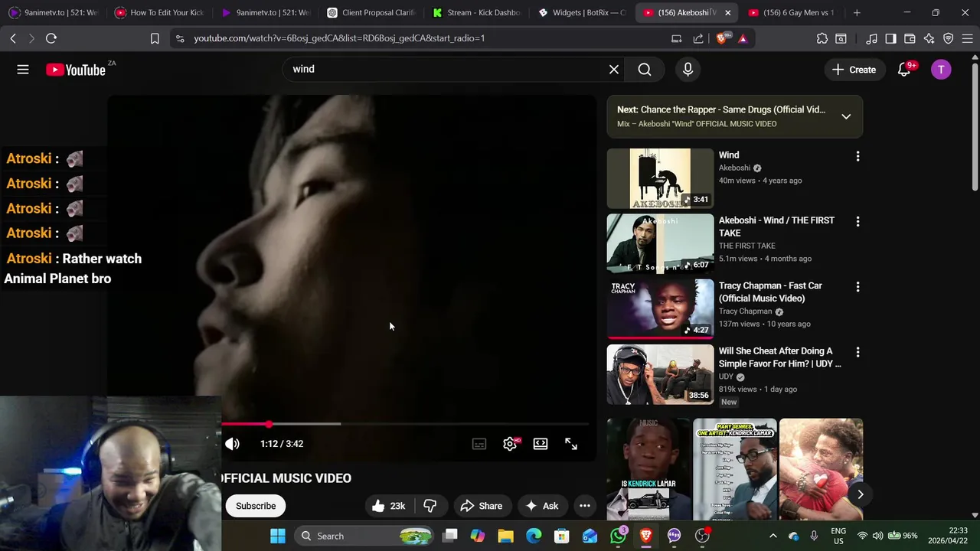Open the Brave Shields lion icon
980x551 pixels.
pos(722,38)
